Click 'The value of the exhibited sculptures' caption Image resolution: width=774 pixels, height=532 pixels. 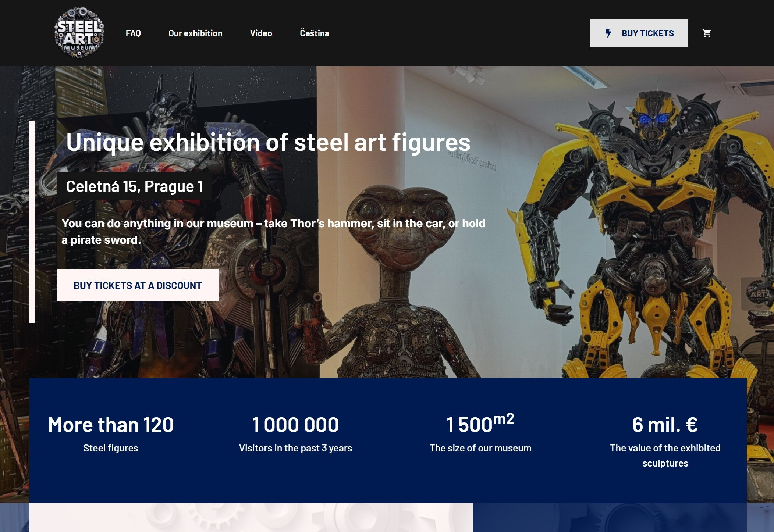(665, 456)
